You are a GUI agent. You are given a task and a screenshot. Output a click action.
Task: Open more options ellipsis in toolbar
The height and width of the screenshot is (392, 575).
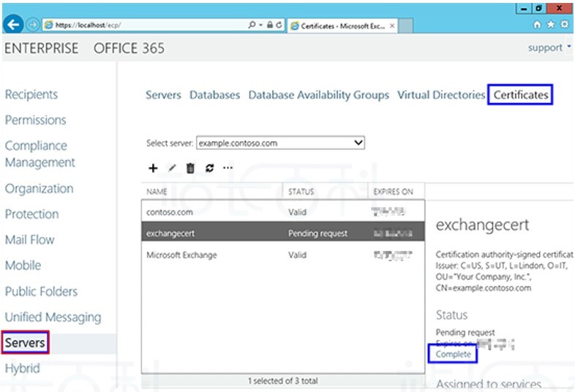228,168
